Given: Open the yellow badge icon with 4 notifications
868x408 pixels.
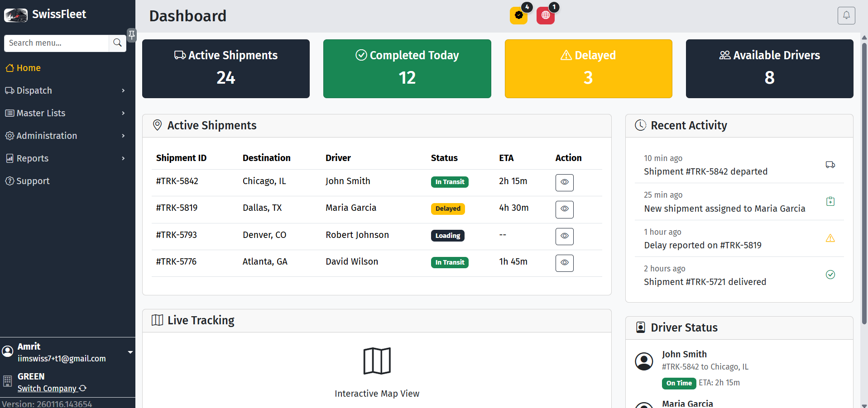Looking at the screenshot, I should pos(519,15).
